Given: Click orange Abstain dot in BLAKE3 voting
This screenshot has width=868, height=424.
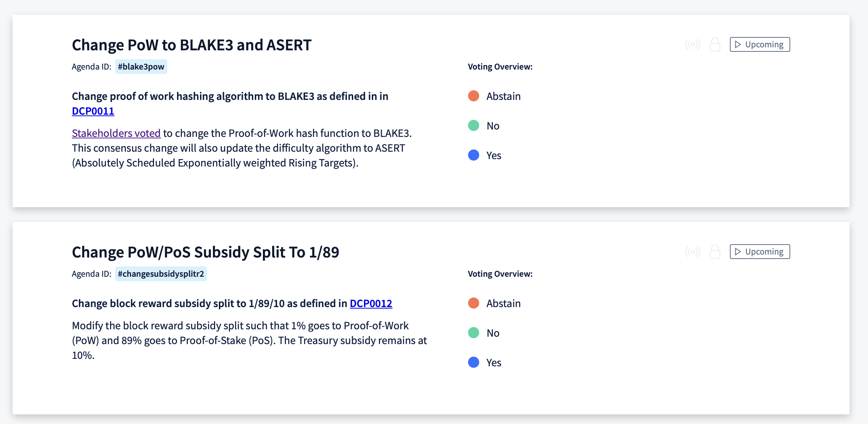Looking at the screenshot, I should pos(474,96).
